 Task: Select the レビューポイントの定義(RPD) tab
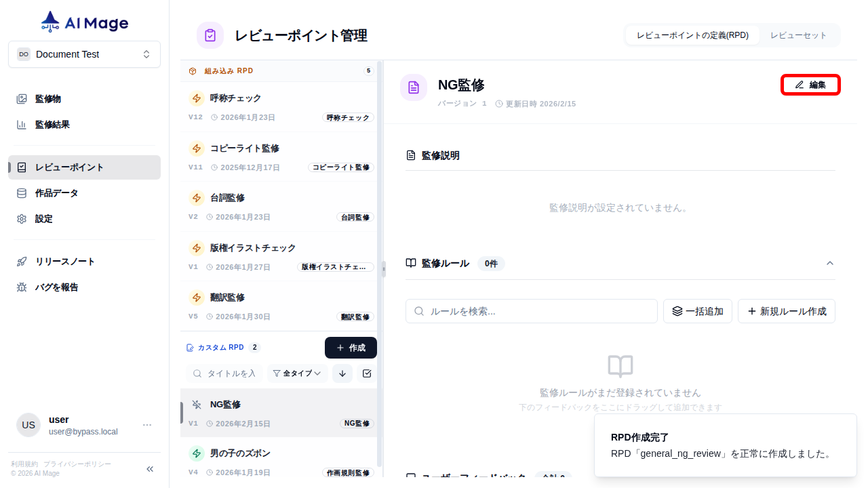[692, 35]
